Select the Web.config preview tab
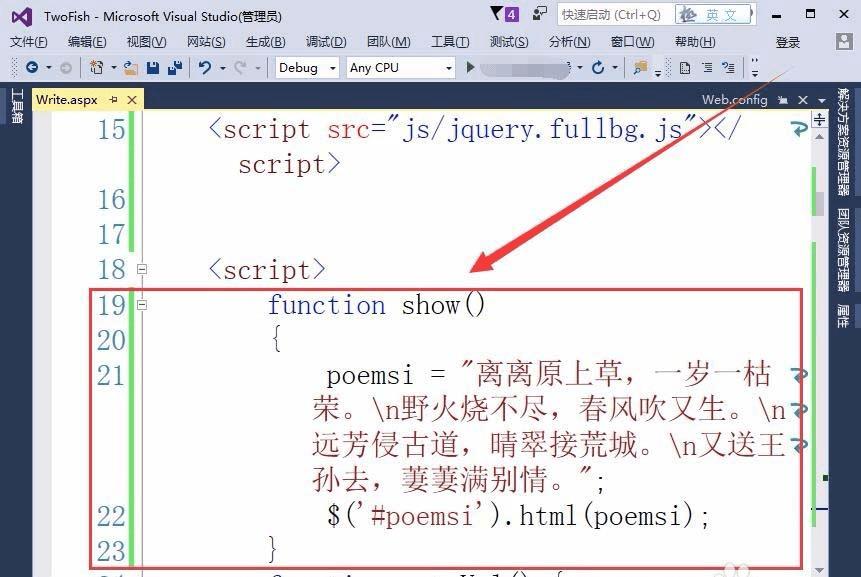Image resolution: width=861 pixels, height=577 pixels. pyautogui.click(x=734, y=99)
